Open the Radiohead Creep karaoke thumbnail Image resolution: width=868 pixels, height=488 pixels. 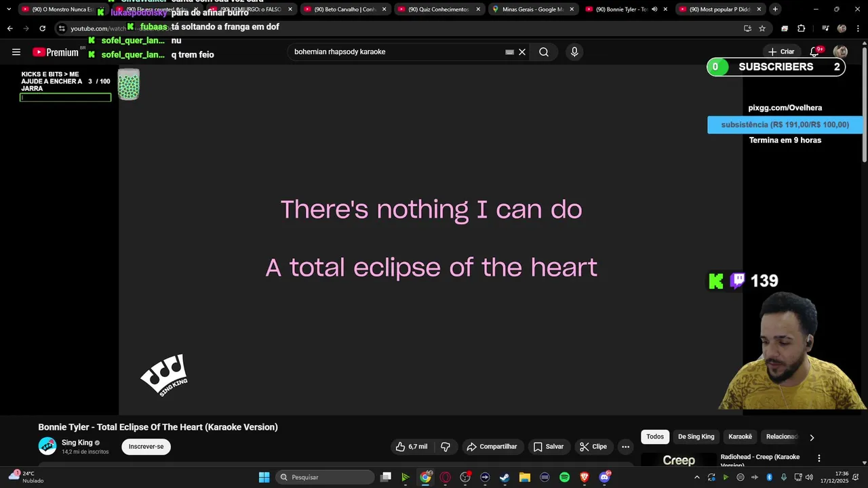[x=678, y=460]
